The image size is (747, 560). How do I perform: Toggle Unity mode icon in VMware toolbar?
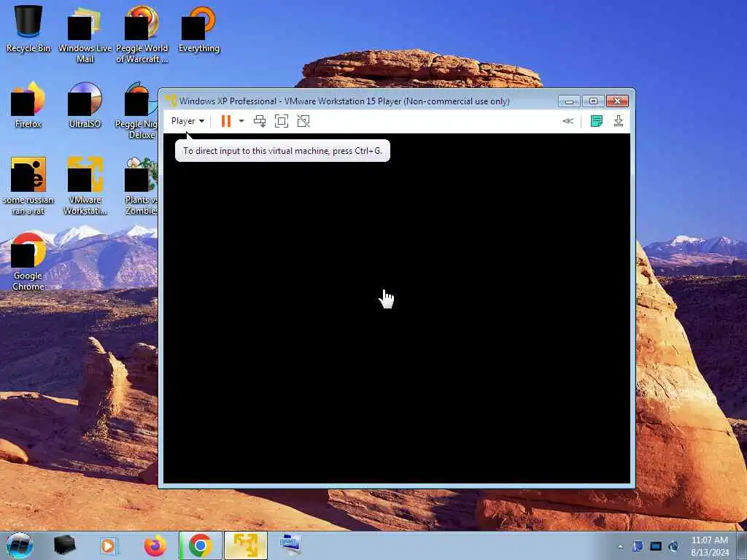[303, 121]
